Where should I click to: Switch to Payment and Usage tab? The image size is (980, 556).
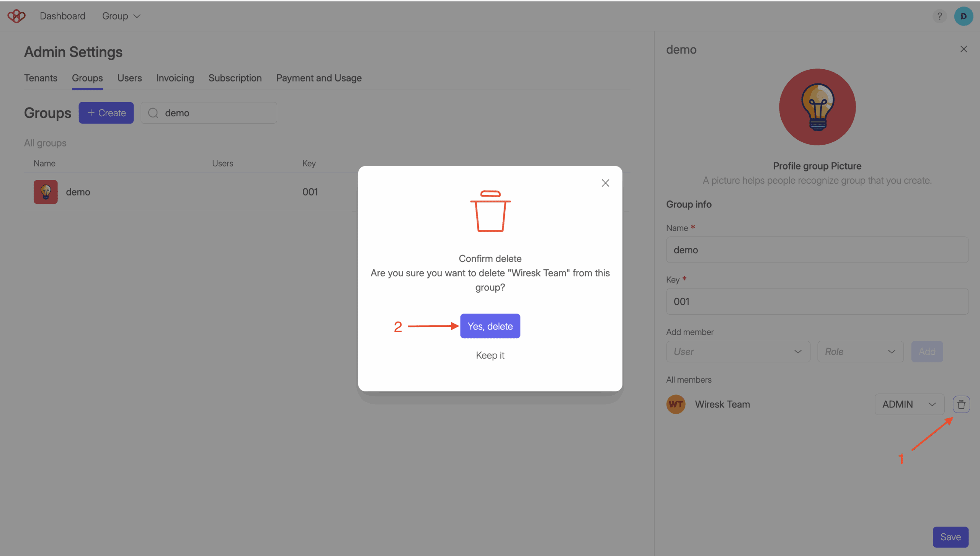[319, 78]
